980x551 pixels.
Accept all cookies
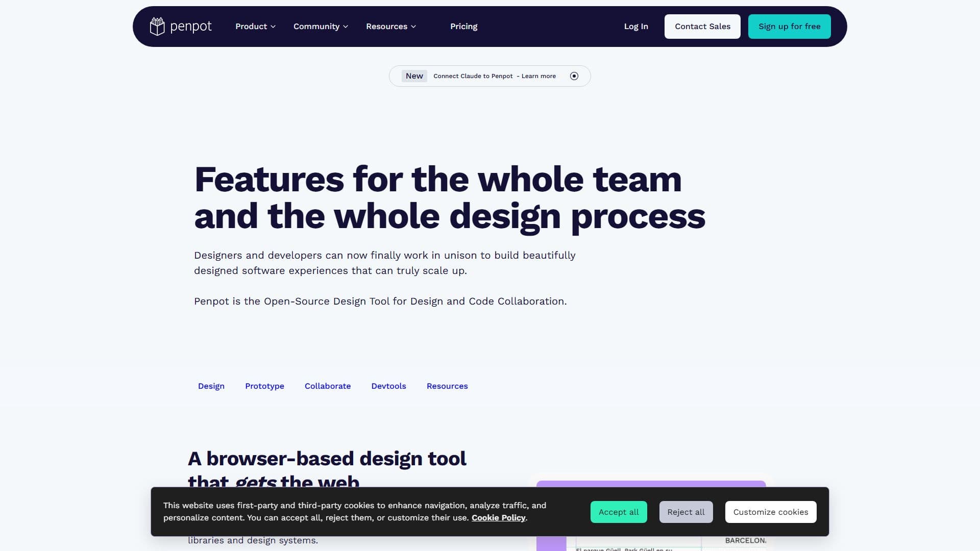click(x=619, y=512)
